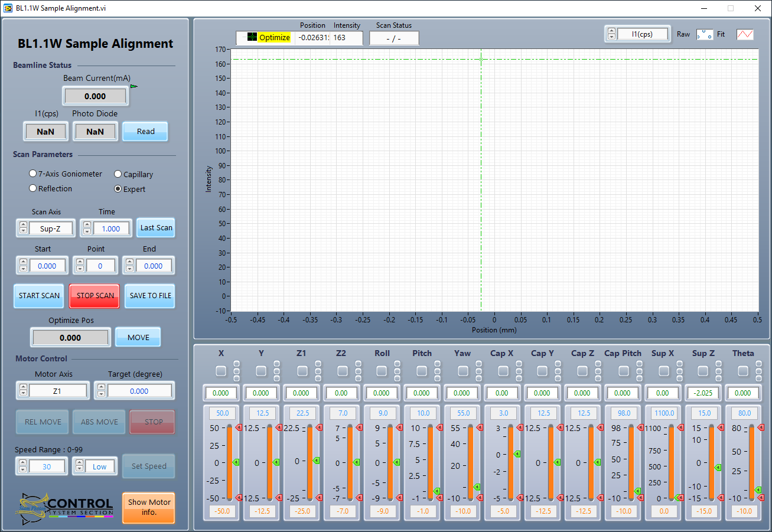Click the Target (degree) input field
The width and height of the screenshot is (772, 532).
coord(139,391)
